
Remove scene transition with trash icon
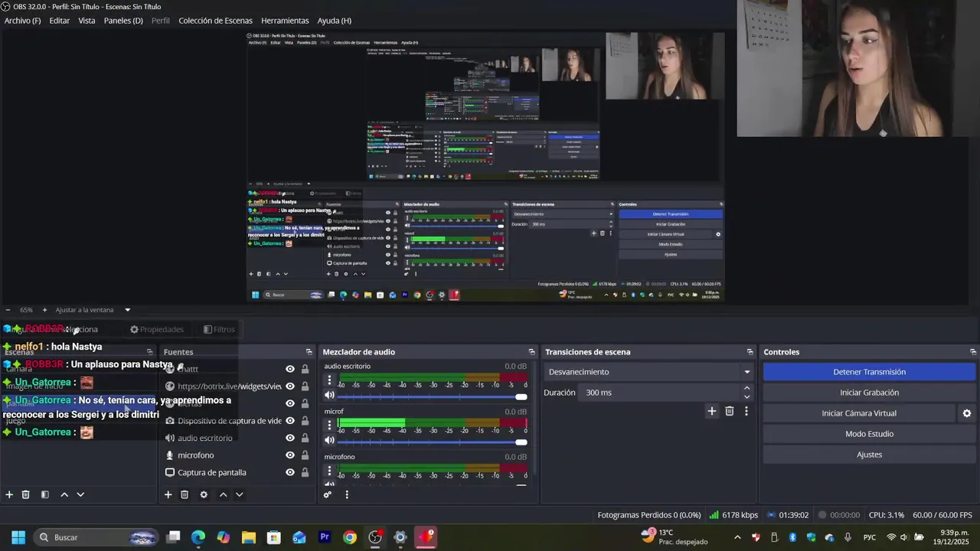tap(729, 411)
